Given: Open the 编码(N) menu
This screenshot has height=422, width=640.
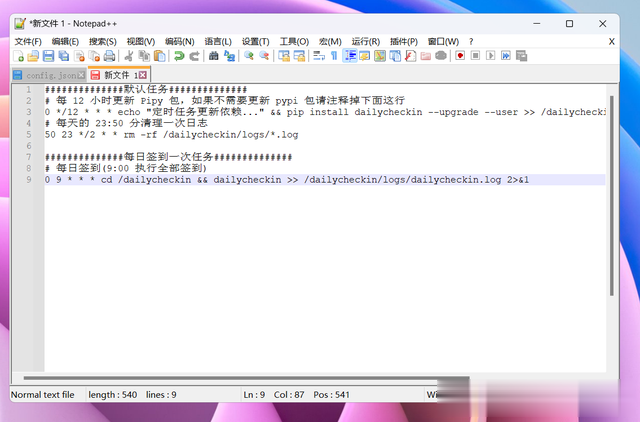Looking at the screenshot, I should point(180,42).
